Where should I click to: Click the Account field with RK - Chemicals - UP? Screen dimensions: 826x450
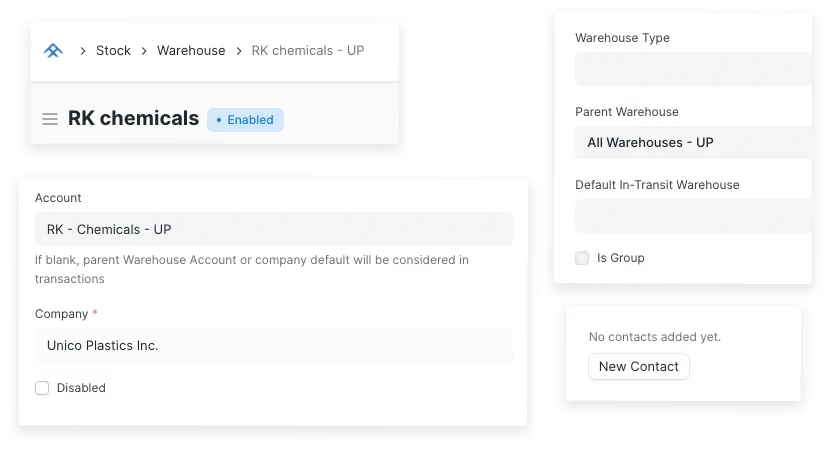point(273,229)
